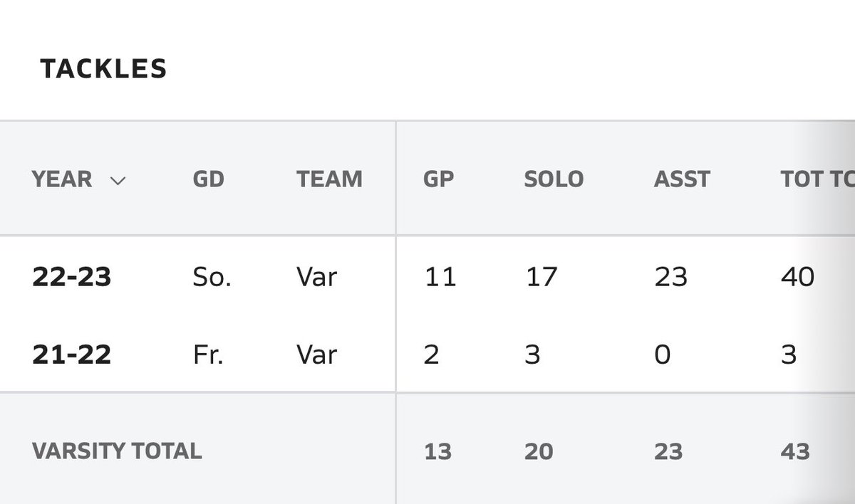Sort by TEAM column header
Screen dimensions: 855x504
point(329,179)
